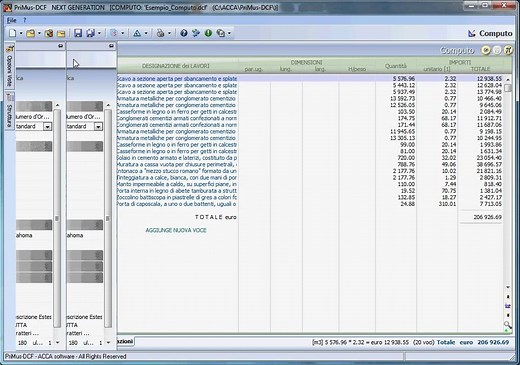Save the document with floppy icon
The height and width of the screenshot is (365, 520).
78,33
